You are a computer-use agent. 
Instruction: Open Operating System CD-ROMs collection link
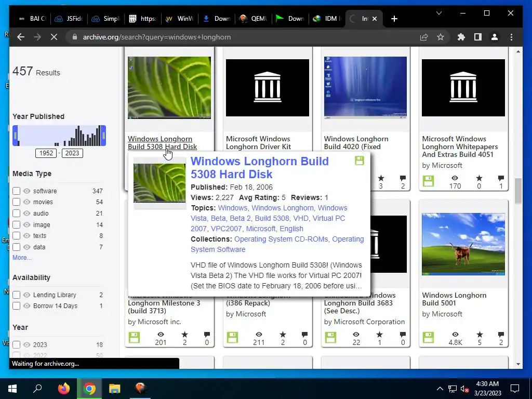(281, 239)
